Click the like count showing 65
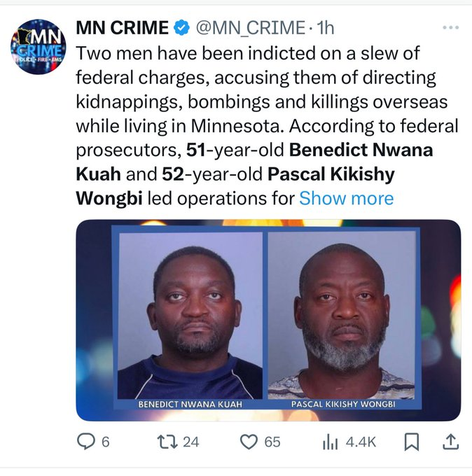The image size is (472, 476). coord(272,442)
